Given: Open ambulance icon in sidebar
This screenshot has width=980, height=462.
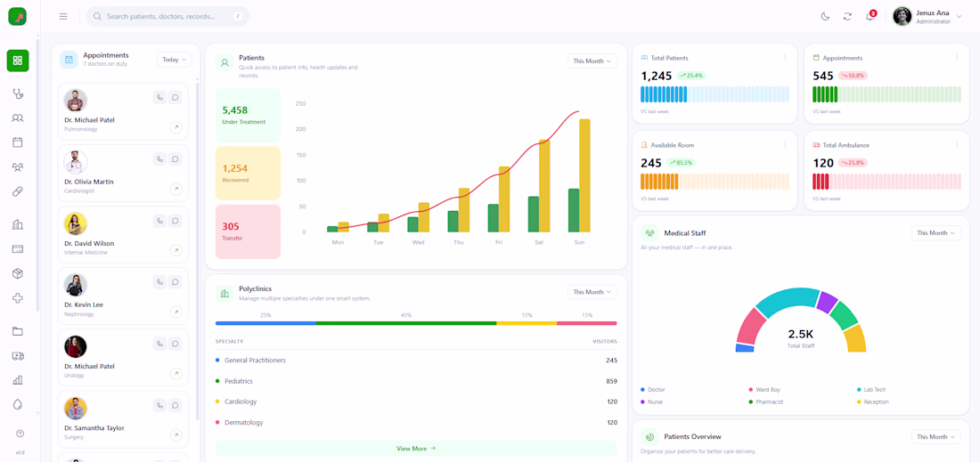Looking at the screenshot, I should 18,356.
